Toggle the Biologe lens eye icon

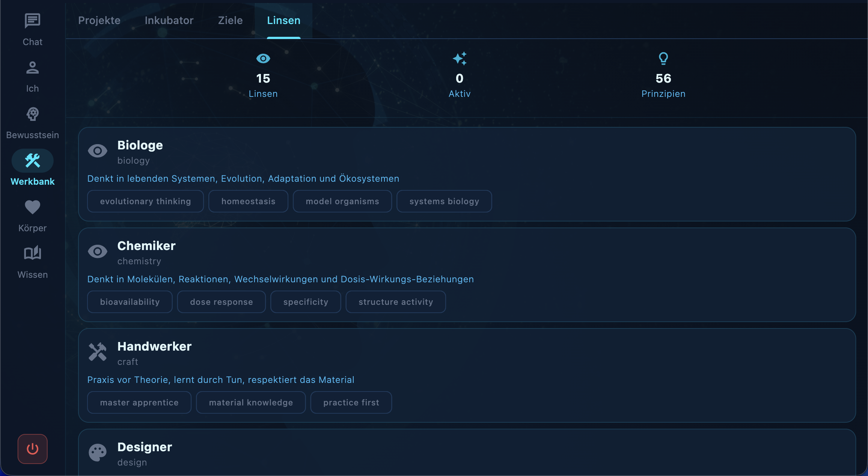click(x=98, y=151)
